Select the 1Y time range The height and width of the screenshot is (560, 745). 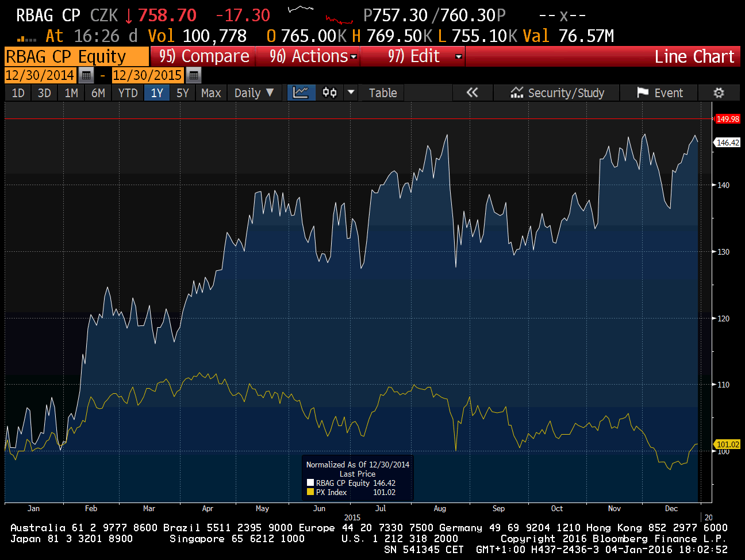[x=157, y=93]
